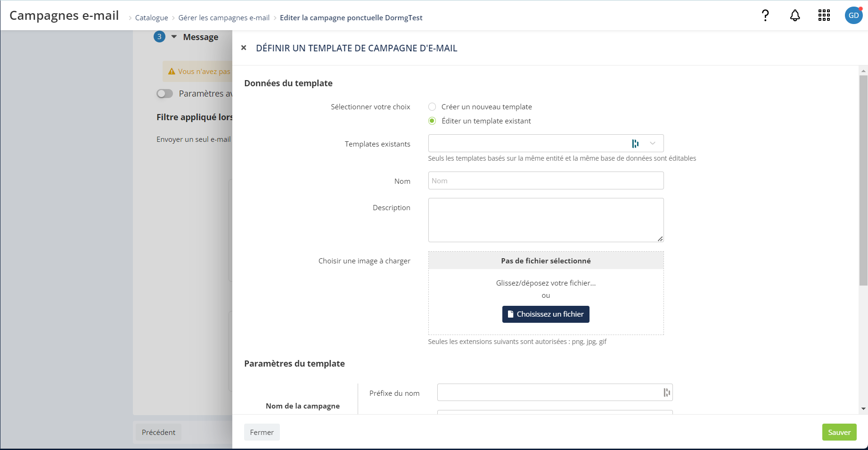The height and width of the screenshot is (450, 868).
Task: Click the warning triangle icon in alert
Action: (x=172, y=72)
